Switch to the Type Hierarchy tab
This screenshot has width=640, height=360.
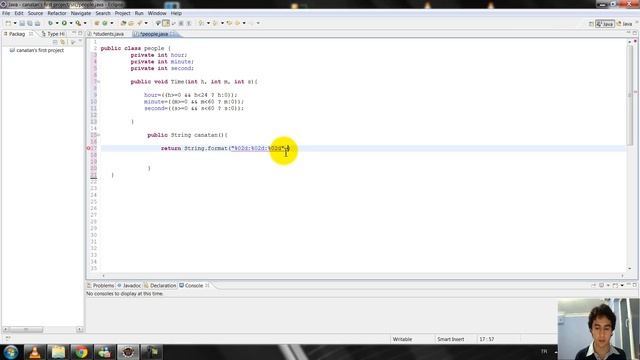pyautogui.click(x=53, y=34)
